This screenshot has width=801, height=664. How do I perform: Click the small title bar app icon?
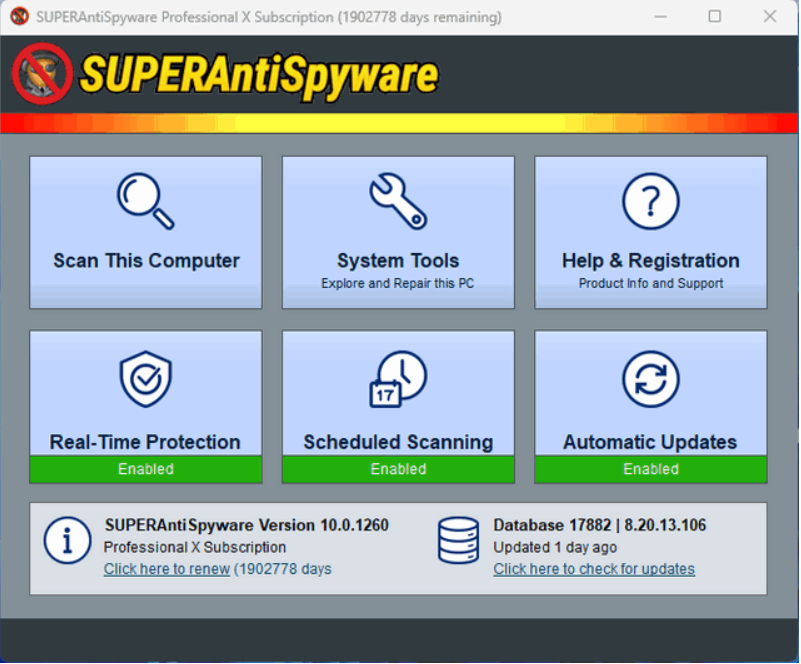pyautogui.click(x=19, y=16)
